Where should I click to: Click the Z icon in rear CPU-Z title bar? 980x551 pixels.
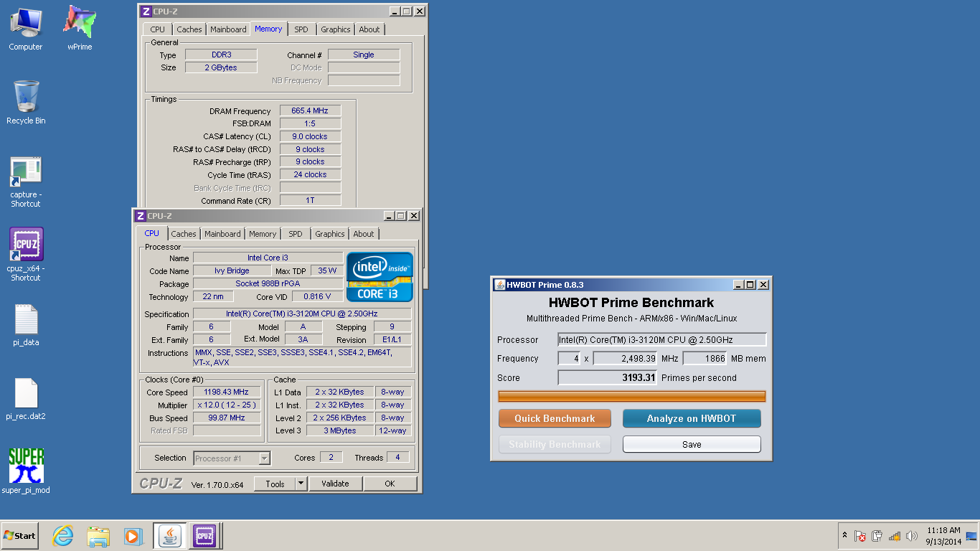point(146,11)
